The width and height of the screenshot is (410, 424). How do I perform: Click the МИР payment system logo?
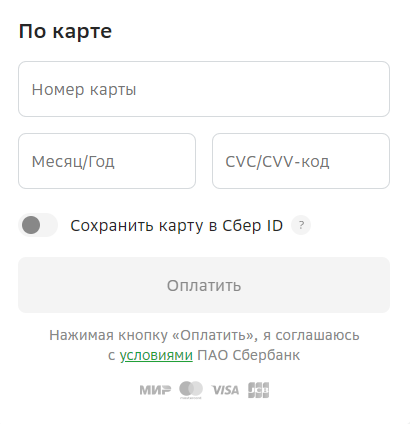pyautogui.click(x=155, y=390)
